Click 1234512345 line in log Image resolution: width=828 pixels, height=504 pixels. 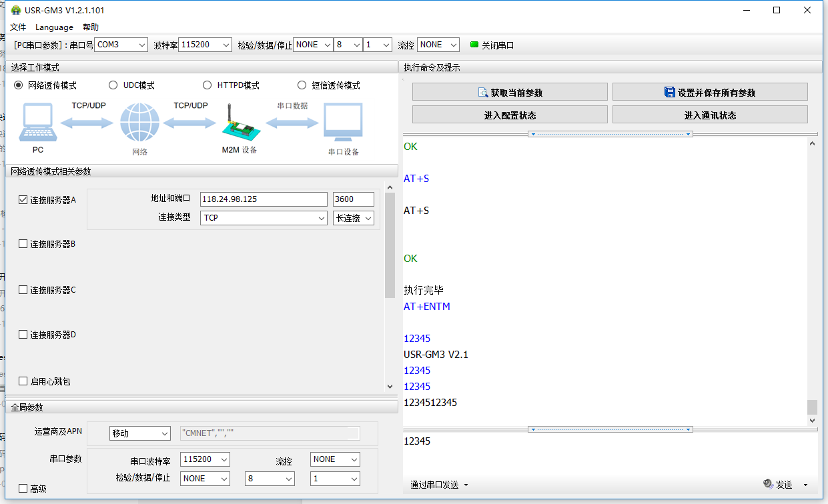[430, 403]
